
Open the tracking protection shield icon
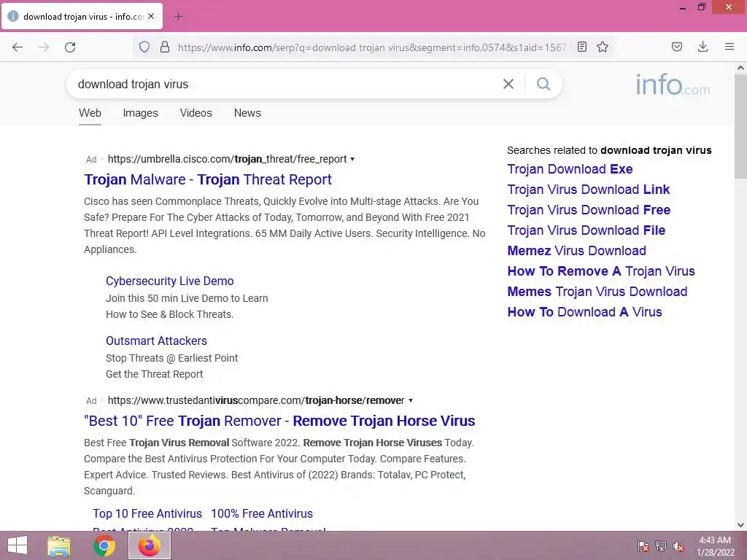[144, 47]
